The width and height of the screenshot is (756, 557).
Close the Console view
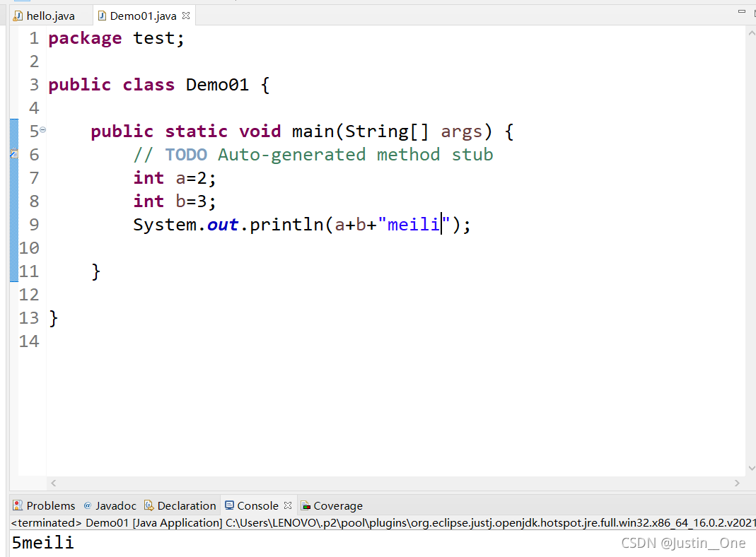pyautogui.click(x=288, y=505)
